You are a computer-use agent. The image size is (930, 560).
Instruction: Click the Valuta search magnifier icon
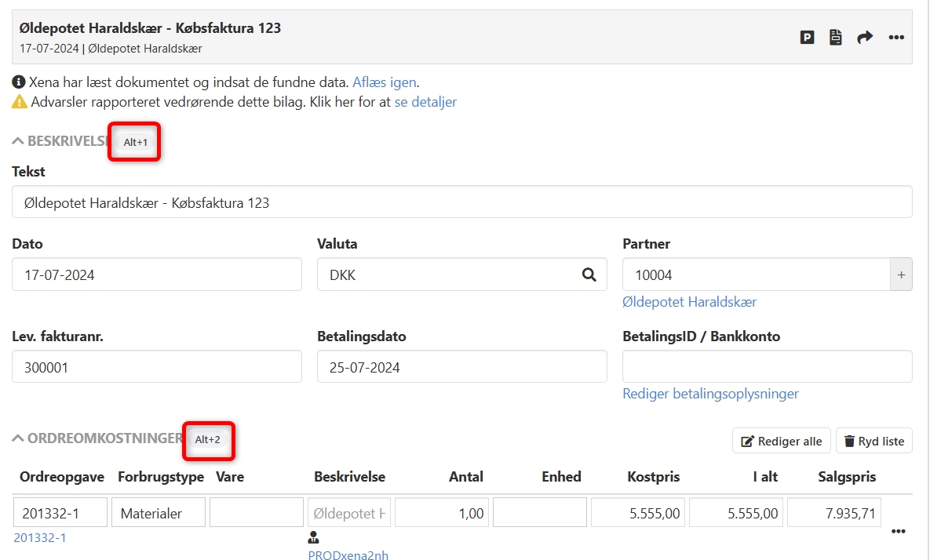coord(589,275)
